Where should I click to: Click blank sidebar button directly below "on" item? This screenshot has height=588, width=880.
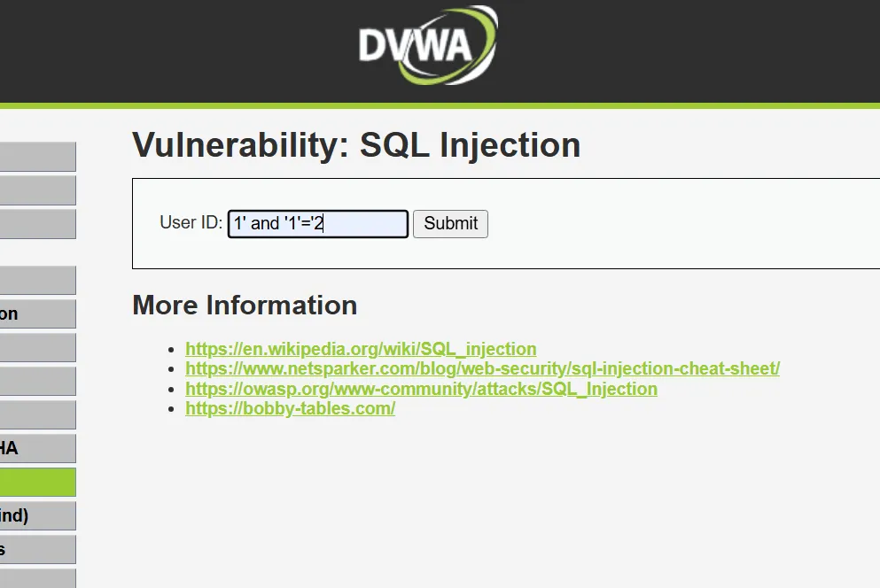click(x=37, y=347)
